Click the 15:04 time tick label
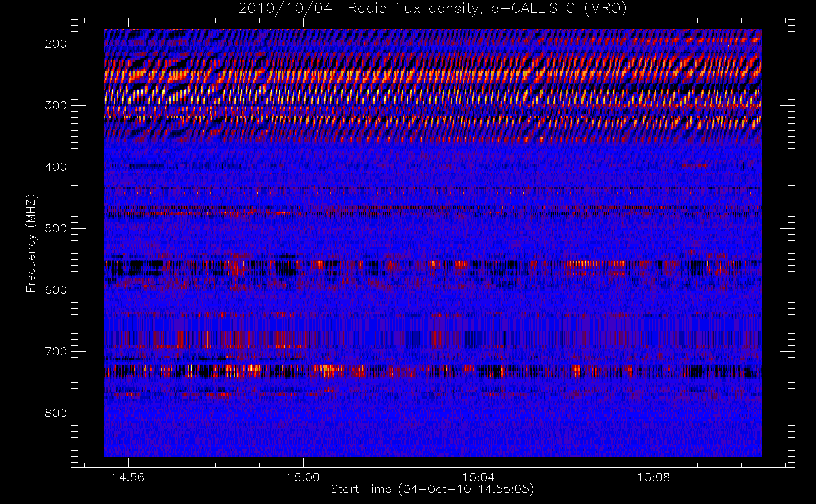The width and height of the screenshot is (816, 504). click(x=478, y=477)
